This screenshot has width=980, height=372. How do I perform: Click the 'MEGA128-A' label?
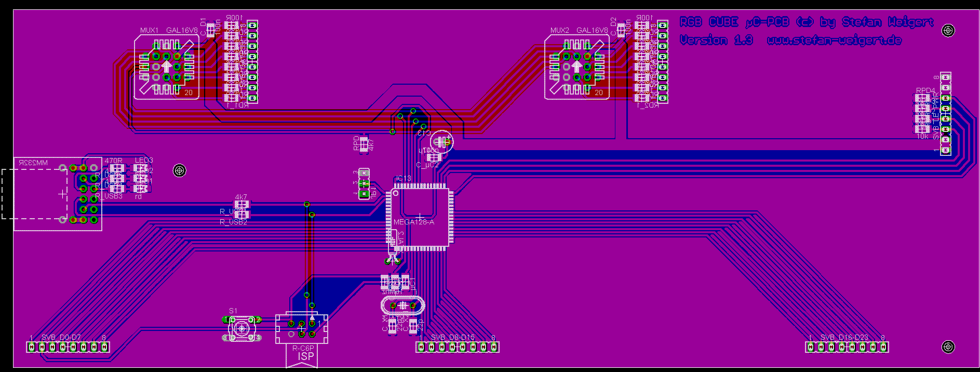click(414, 222)
